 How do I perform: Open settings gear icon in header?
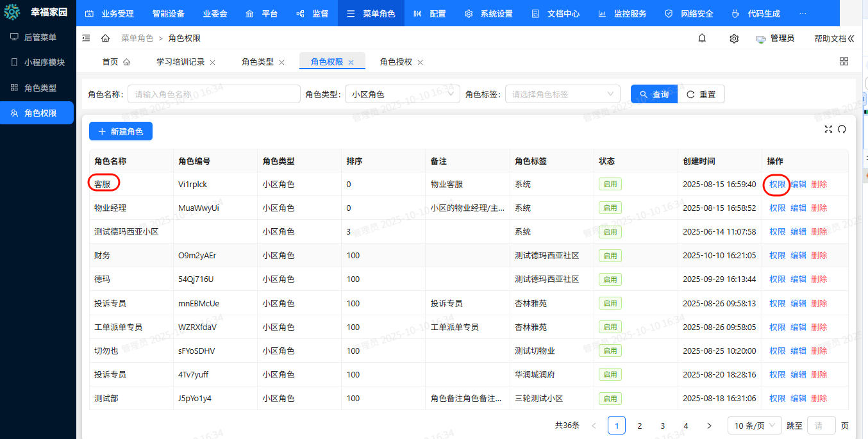tap(734, 38)
